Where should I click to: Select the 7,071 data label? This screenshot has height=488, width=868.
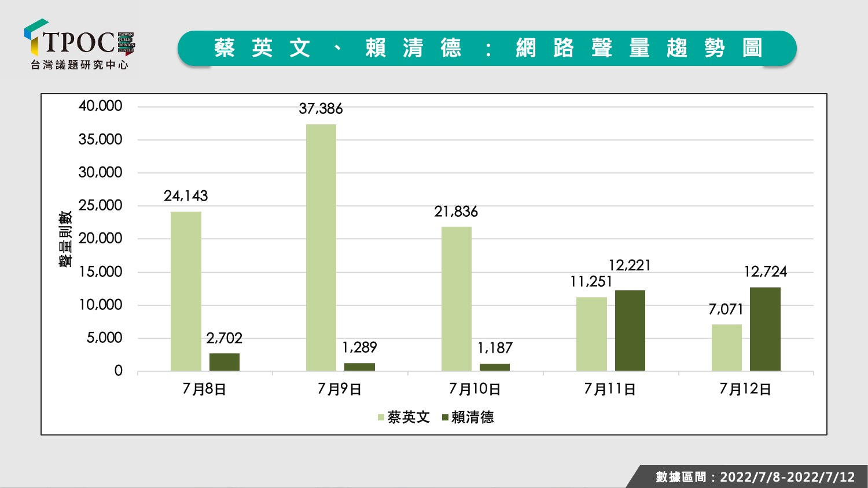click(x=726, y=309)
